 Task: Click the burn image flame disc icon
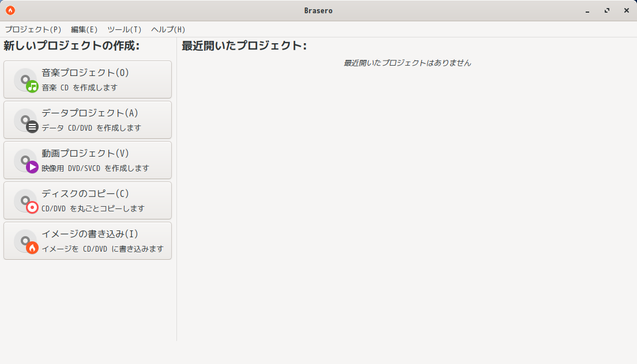click(x=26, y=241)
